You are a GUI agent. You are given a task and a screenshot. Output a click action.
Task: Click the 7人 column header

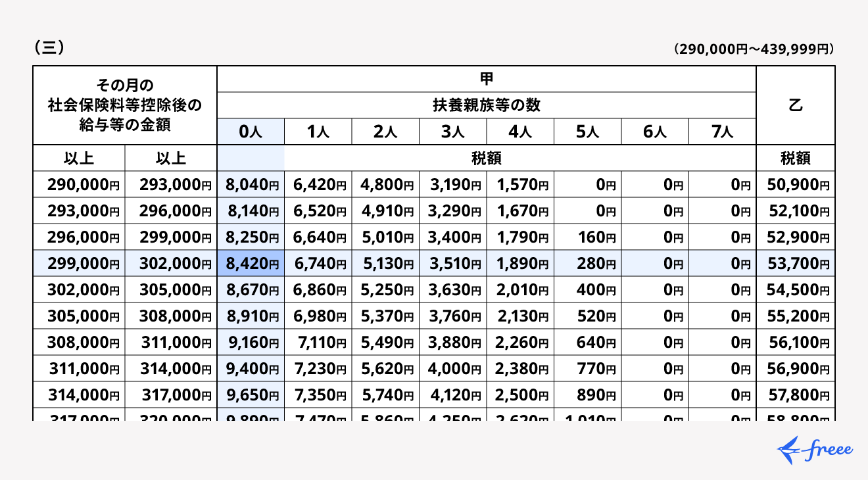pos(723,132)
